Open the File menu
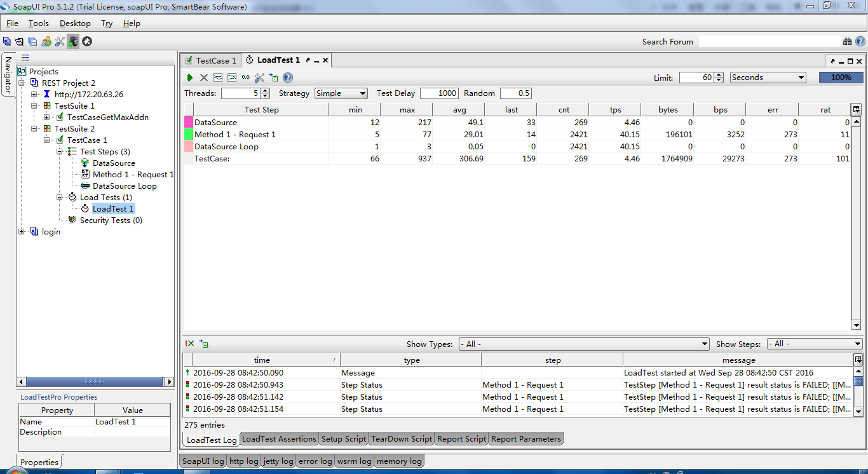This screenshot has height=474, width=868. [x=12, y=24]
